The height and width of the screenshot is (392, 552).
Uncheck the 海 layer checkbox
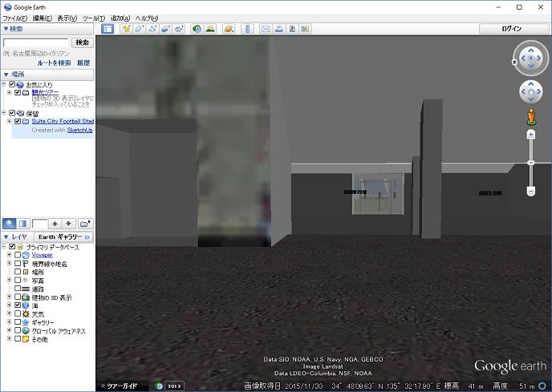point(18,305)
